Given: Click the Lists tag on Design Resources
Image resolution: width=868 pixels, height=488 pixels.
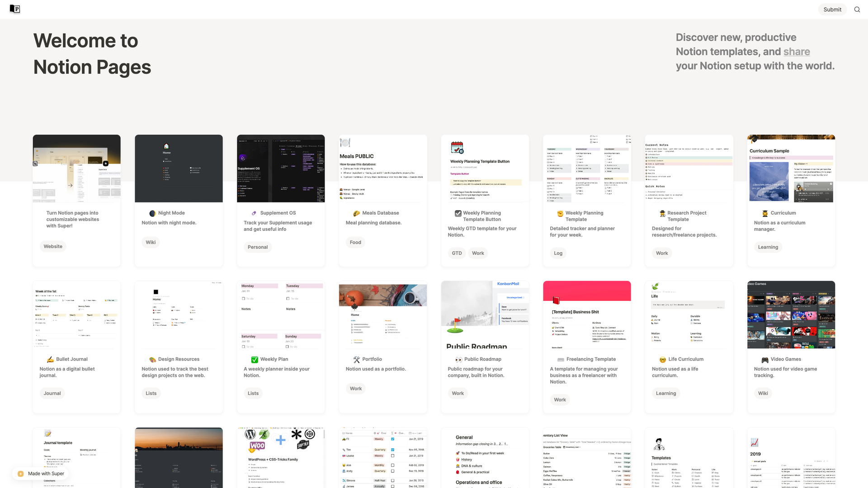Looking at the screenshot, I should coord(151,393).
